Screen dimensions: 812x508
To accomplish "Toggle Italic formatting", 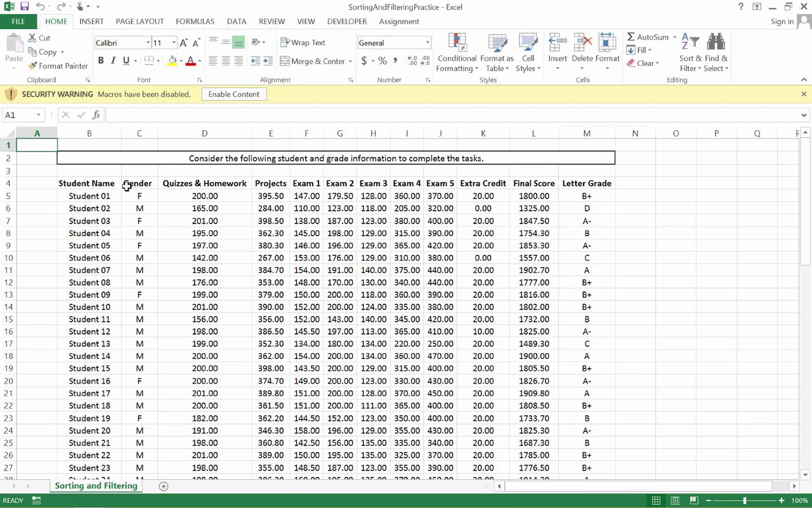I will [x=113, y=61].
